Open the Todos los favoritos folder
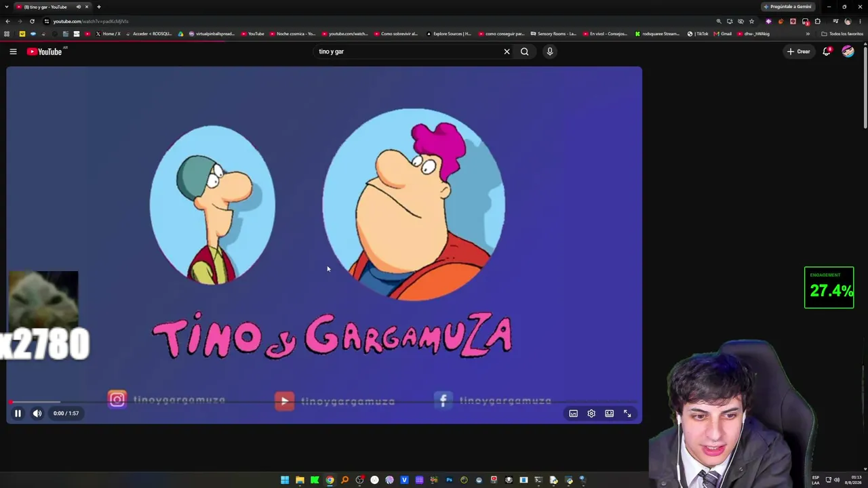The image size is (868, 488). (x=842, y=34)
